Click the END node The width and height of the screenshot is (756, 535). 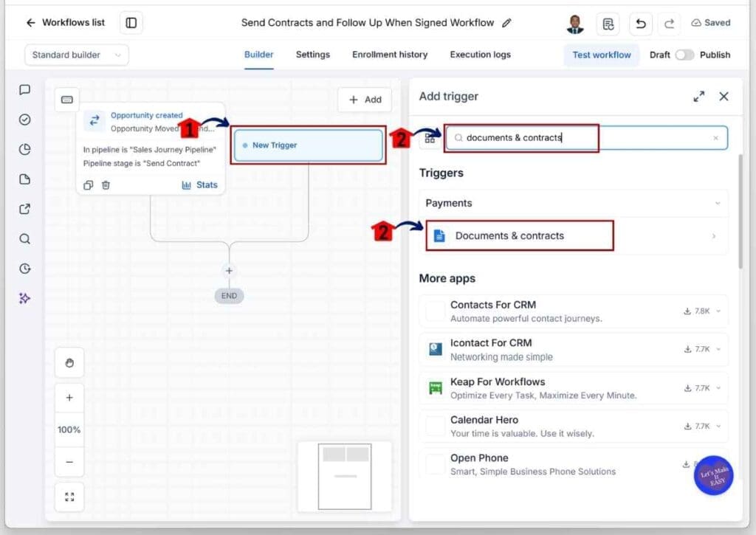point(229,296)
